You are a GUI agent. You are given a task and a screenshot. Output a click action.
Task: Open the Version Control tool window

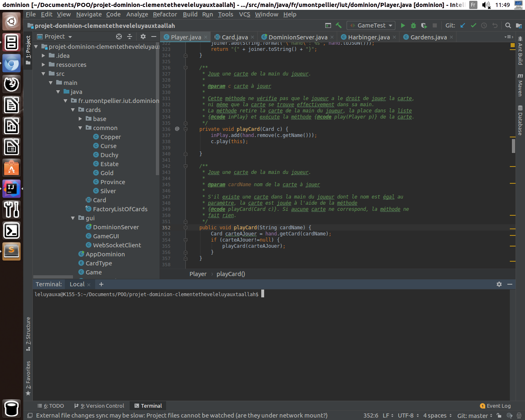pos(100,406)
